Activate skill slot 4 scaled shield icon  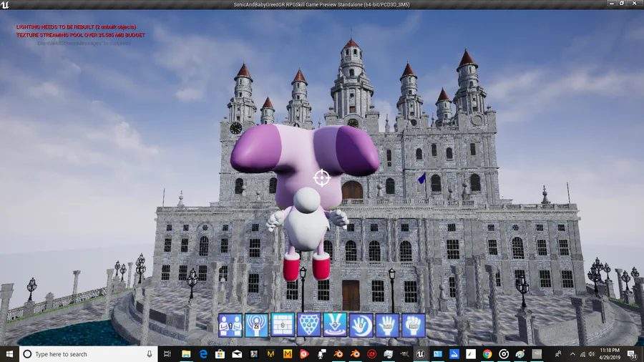click(x=309, y=325)
